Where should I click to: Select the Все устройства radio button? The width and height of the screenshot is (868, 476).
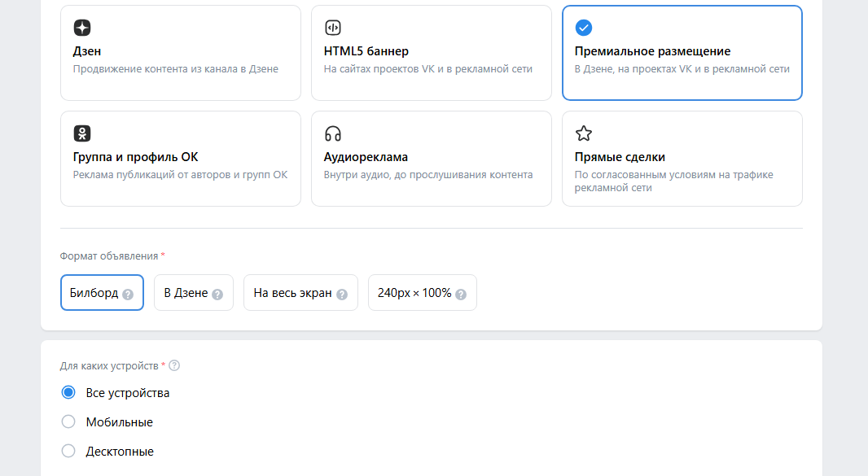pyautogui.click(x=68, y=392)
